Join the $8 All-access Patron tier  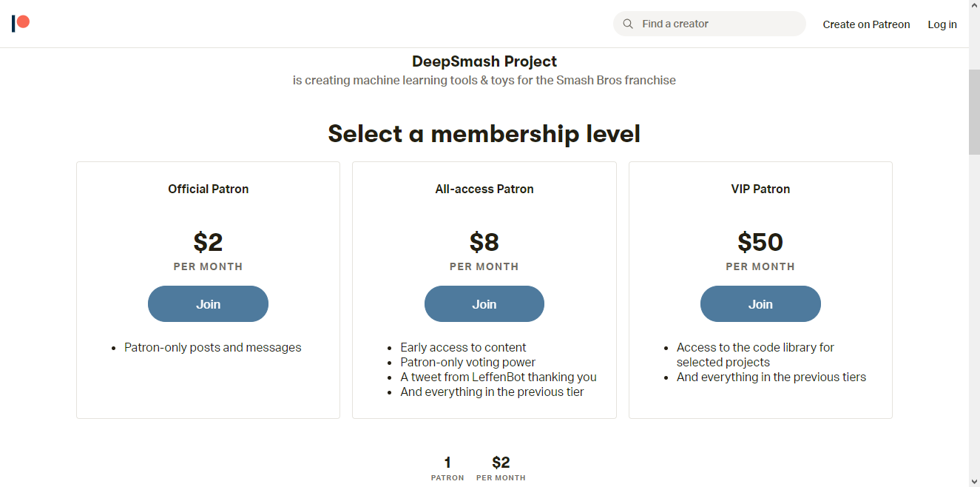click(484, 304)
